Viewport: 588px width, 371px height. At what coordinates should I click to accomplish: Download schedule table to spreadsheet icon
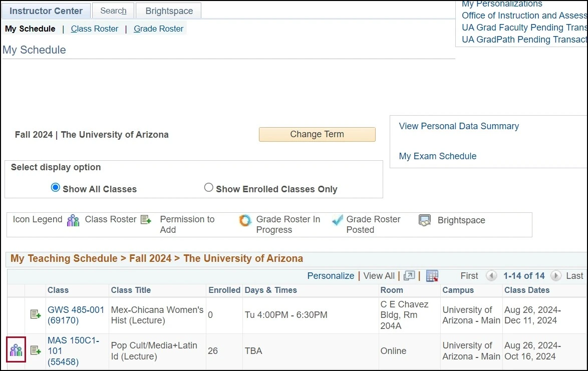[432, 276]
